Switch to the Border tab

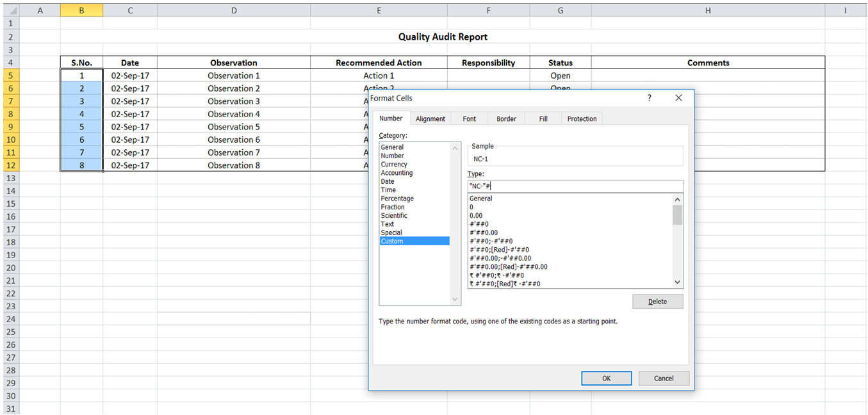pyautogui.click(x=506, y=118)
